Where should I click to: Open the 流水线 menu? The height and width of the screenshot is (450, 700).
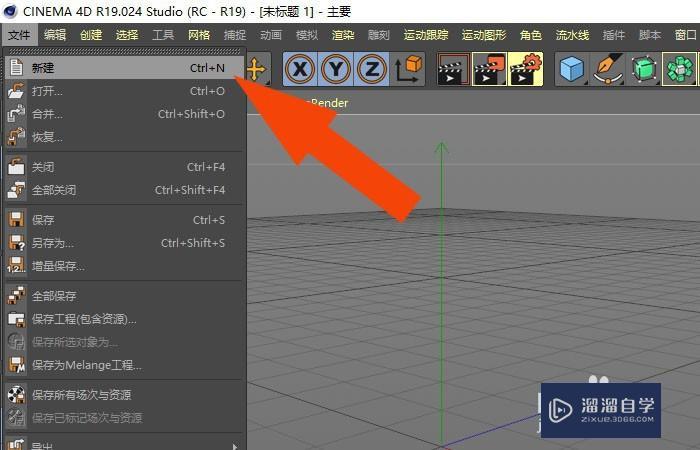pos(572,35)
